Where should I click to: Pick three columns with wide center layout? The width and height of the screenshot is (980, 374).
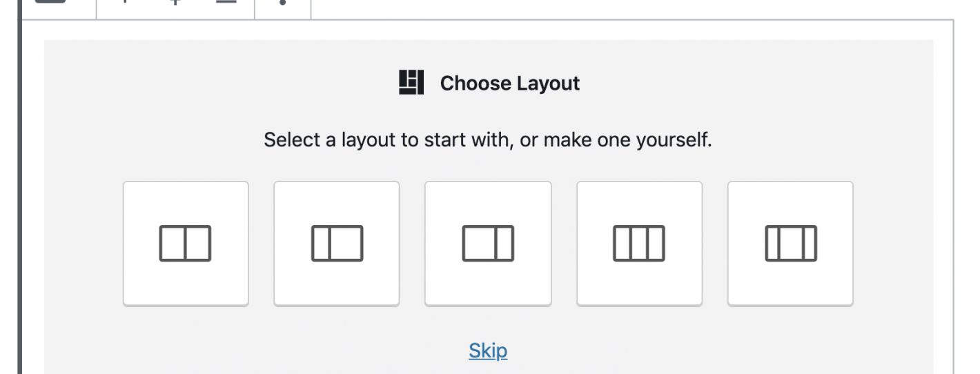point(790,243)
